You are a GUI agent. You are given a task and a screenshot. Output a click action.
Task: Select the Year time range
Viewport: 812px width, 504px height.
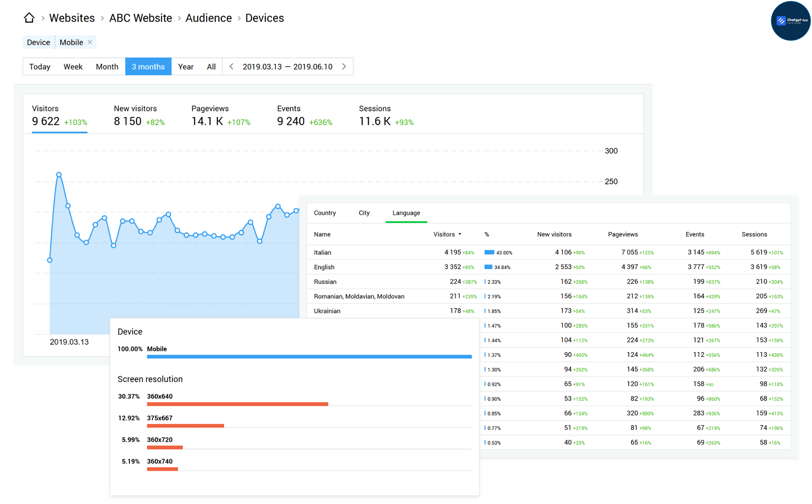[x=186, y=67]
